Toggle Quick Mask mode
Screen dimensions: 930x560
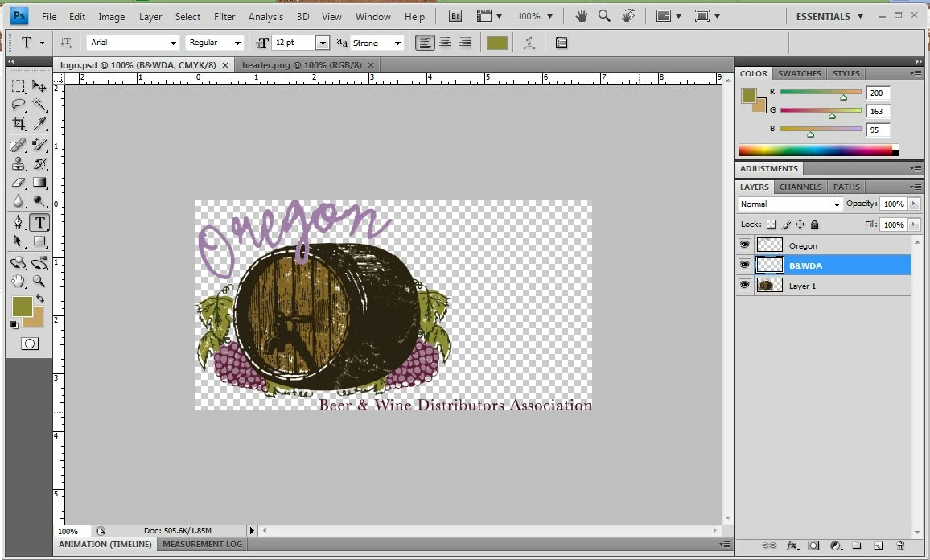tap(29, 344)
